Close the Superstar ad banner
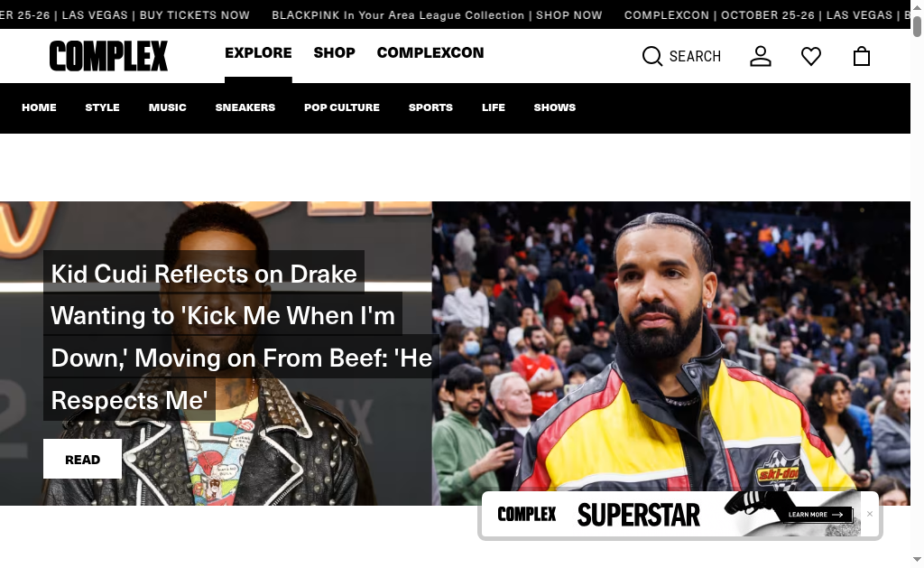The width and height of the screenshot is (924, 568). (x=870, y=514)
